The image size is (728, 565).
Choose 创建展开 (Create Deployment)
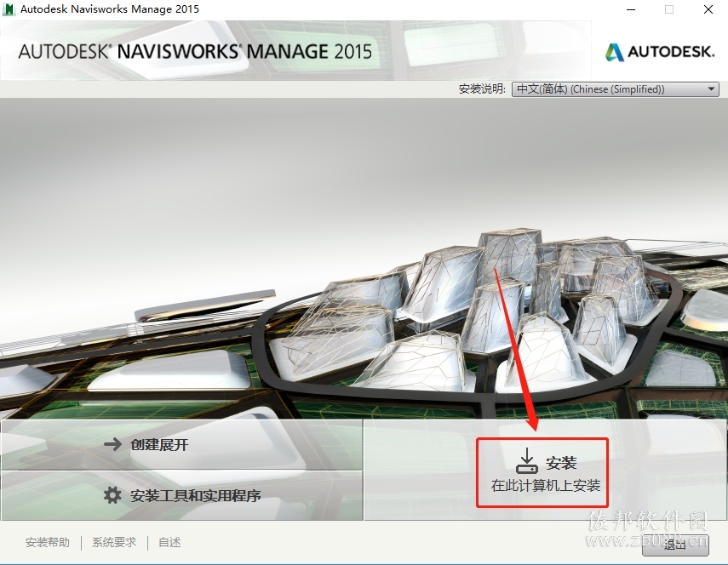coord(181,444)
